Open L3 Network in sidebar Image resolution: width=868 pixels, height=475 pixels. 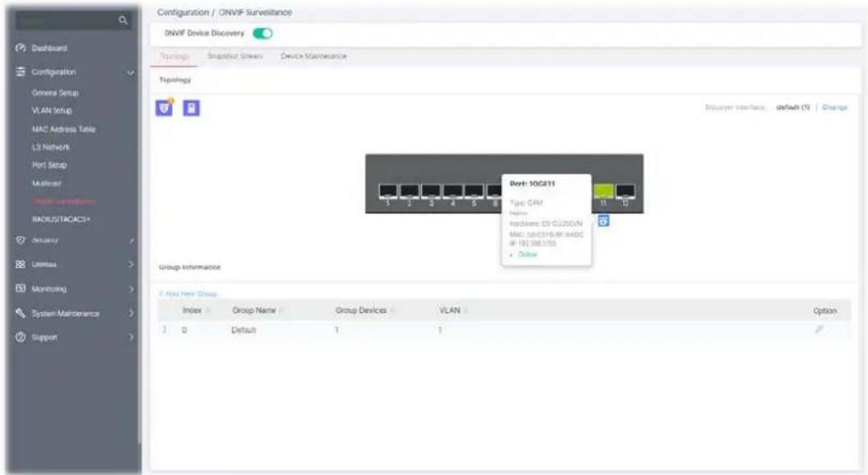(x=51, y=147)
